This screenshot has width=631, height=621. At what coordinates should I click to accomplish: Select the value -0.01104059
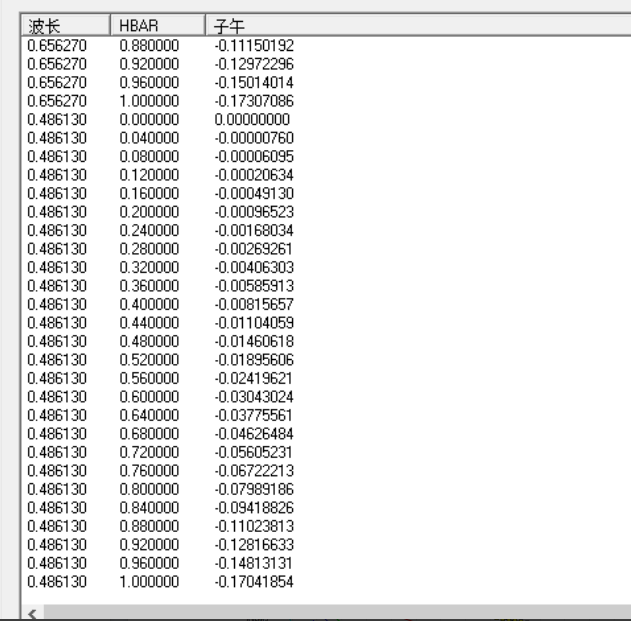click(254, 323)
